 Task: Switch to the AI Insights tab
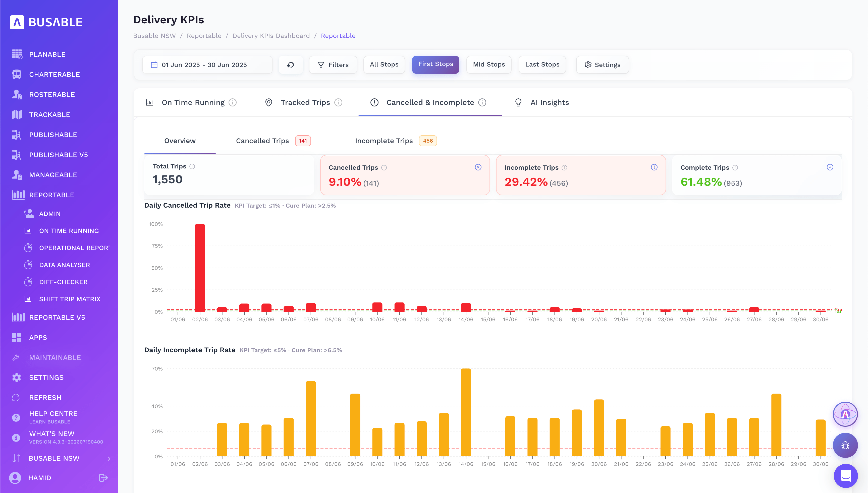pos(542,102)
